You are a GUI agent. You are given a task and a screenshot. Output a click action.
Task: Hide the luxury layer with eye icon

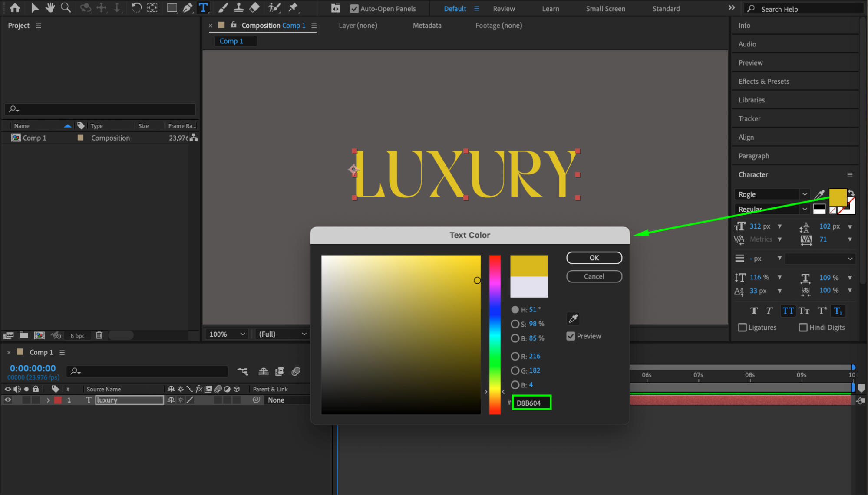pos(8,400)
